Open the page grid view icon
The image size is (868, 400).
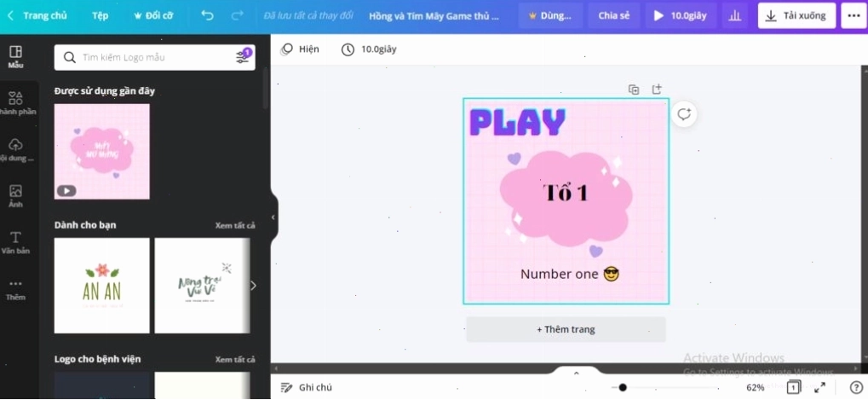pos(794,387)
